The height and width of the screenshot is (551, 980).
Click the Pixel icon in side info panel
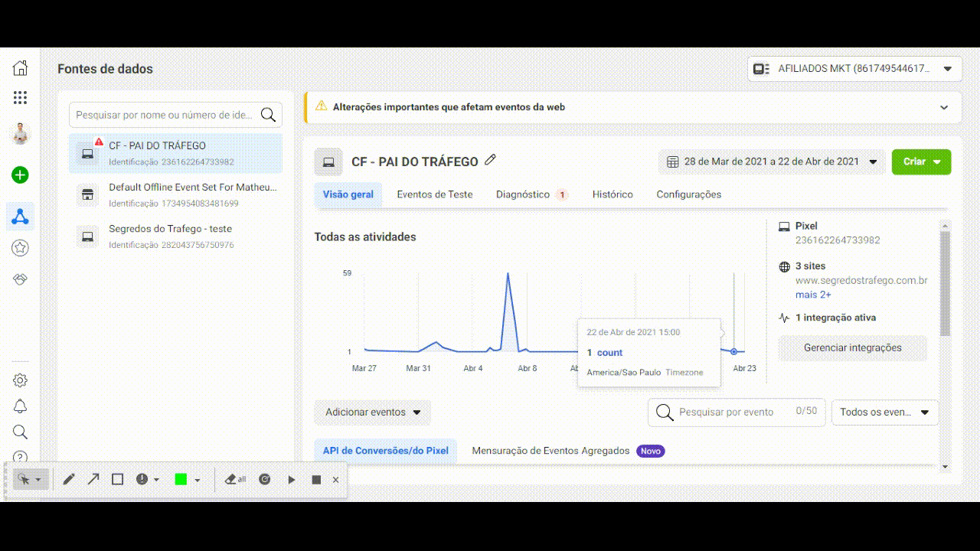point(784,227)
